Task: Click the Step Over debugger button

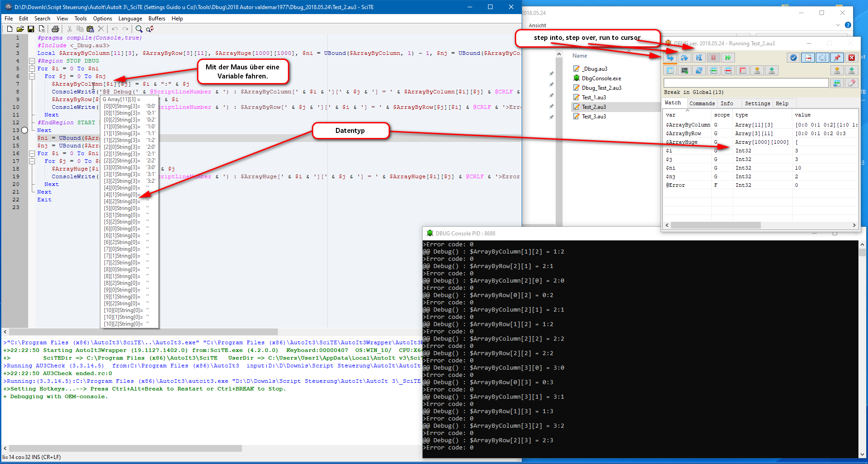Action: point(684,58)
